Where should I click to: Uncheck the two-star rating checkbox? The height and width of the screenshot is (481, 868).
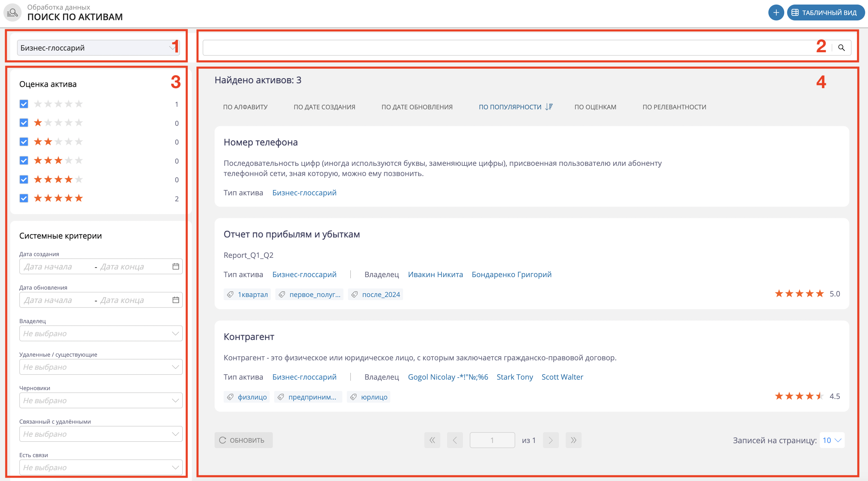pos(24,142)
